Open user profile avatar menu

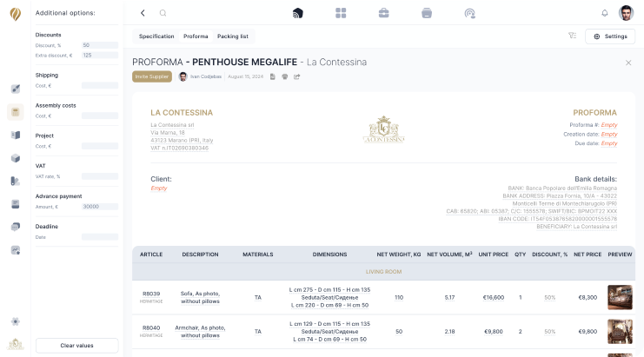[626, 13]
